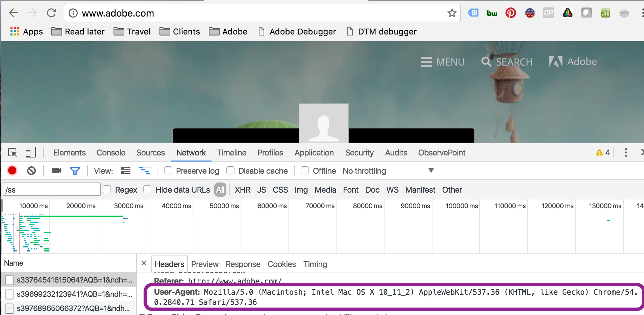Open DevTools customize three-dot menu
The width and height of the screenshot is (644, 315).
tap(626, 152)
